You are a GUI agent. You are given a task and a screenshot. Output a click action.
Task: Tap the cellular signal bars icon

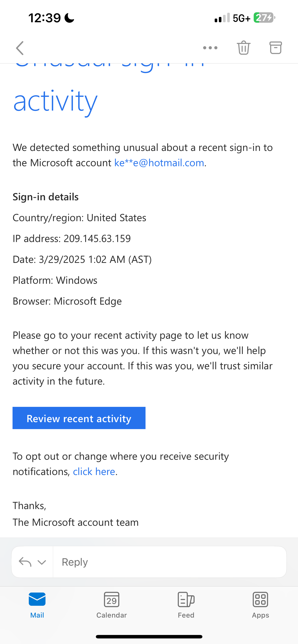[222, 18]
